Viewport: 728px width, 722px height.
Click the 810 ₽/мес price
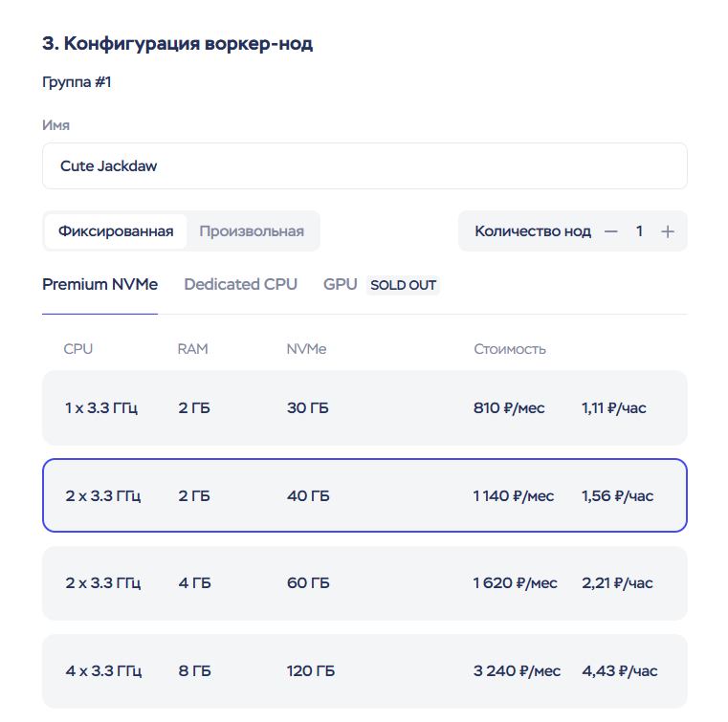click(509, 408)
